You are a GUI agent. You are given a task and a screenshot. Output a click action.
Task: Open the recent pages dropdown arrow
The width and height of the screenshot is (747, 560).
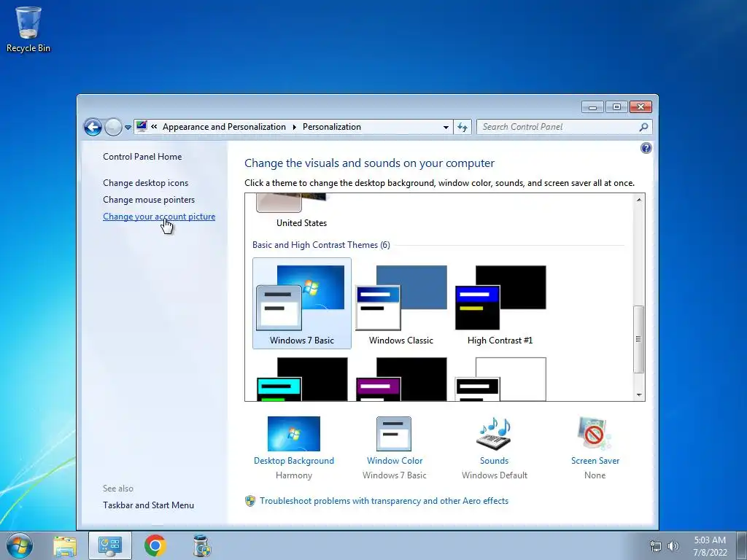tap(128, 128)
